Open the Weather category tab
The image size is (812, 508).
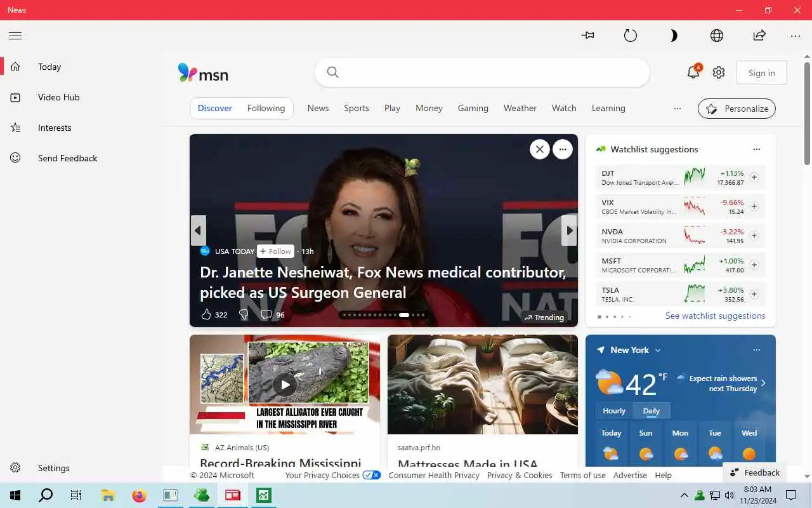pyautogui.click(x=520, y=108)
